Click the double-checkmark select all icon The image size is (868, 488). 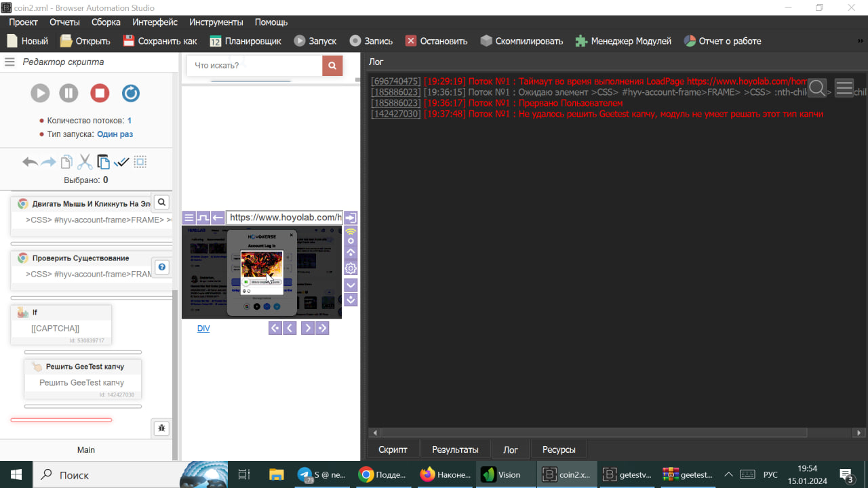121,162
